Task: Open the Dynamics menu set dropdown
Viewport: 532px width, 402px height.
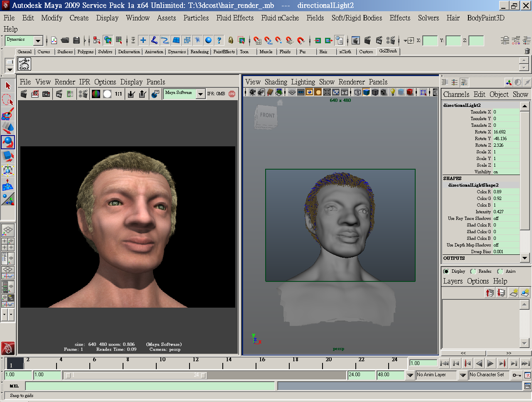Action: point(38,40)
